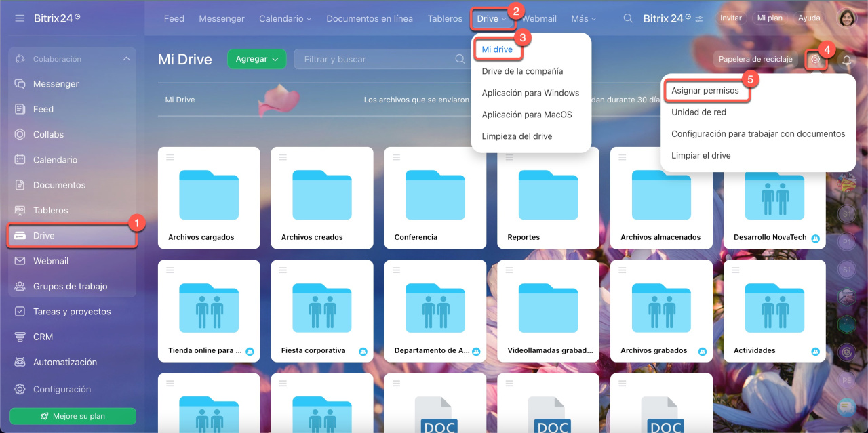Choose Drive de la compañía
This screenshot has height=433, width=868.
tap(522, 71)
